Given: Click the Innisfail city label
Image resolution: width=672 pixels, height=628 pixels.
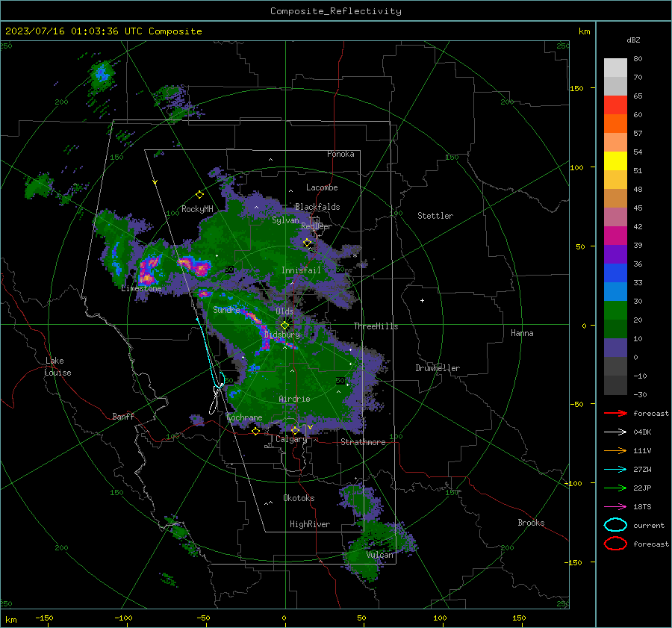Looking at the screenshot, I should (x=301, y=270).
